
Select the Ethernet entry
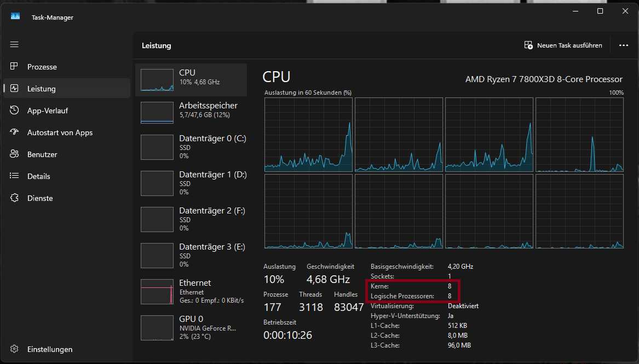click(x=191, y=292)
